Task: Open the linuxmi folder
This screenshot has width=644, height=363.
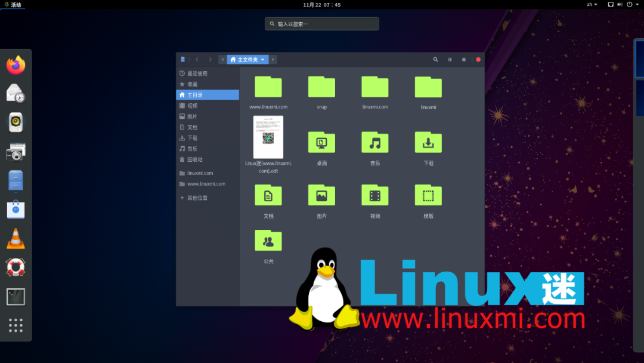Action: point(428,87)
